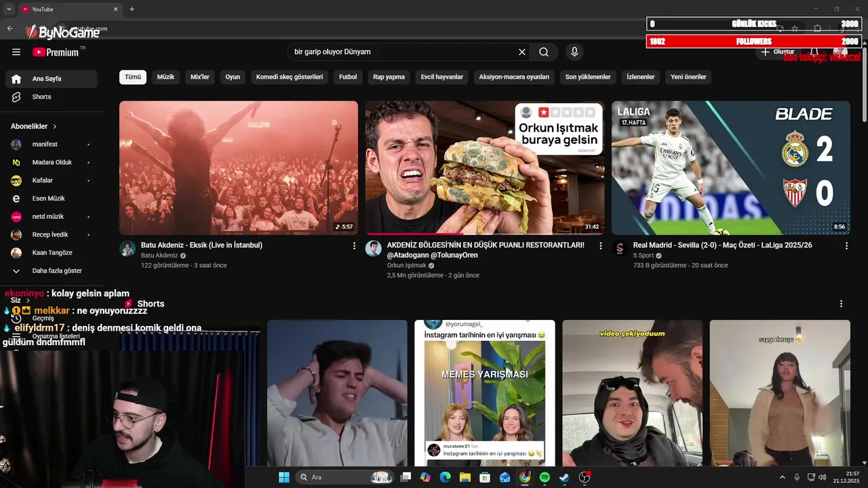Image resolution: width=868 pixels, height=488 pixels.
Task: Open options for Batu Akdeniz video
Action: click(x=354, y=246)
